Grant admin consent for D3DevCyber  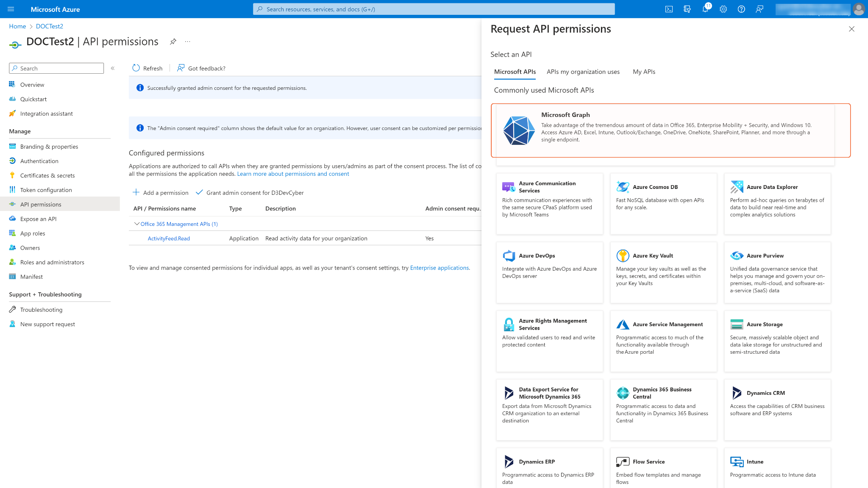tap(250, 193)
